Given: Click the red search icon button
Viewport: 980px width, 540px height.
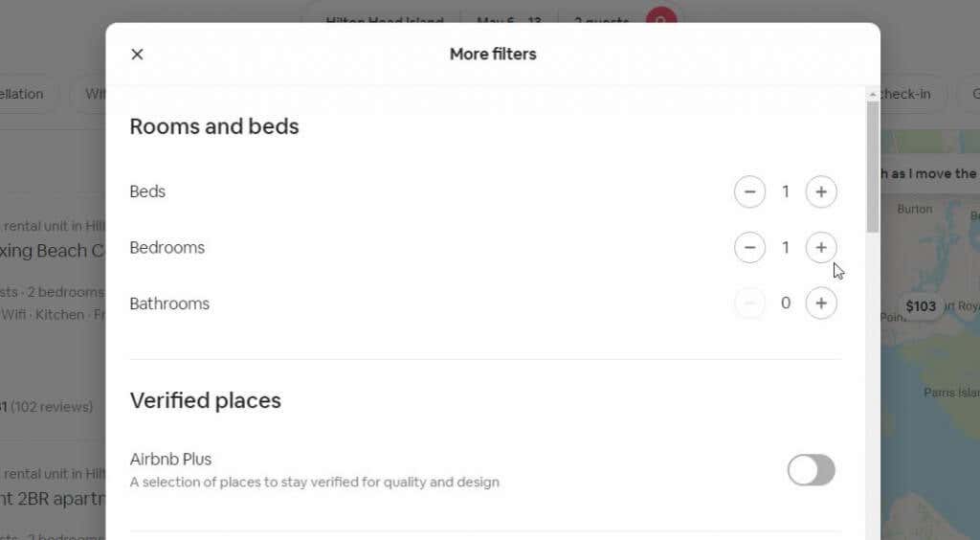Looking at the screenshot, I should click(661, 18).
